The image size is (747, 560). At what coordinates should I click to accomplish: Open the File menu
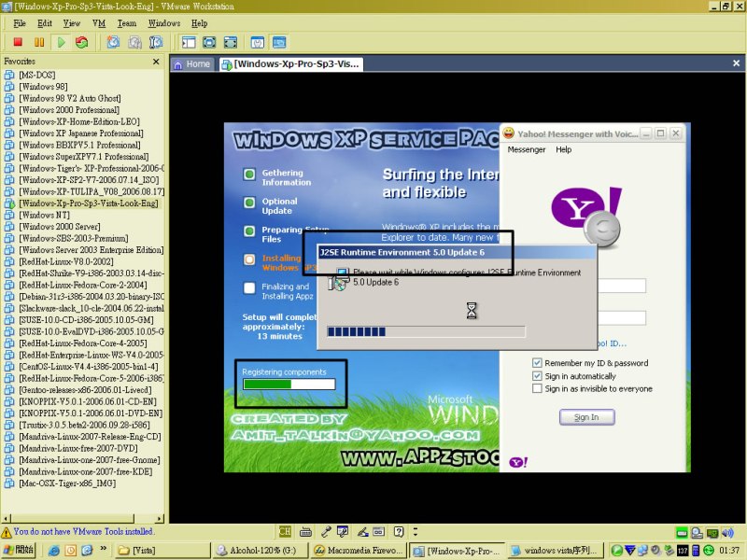20,23
